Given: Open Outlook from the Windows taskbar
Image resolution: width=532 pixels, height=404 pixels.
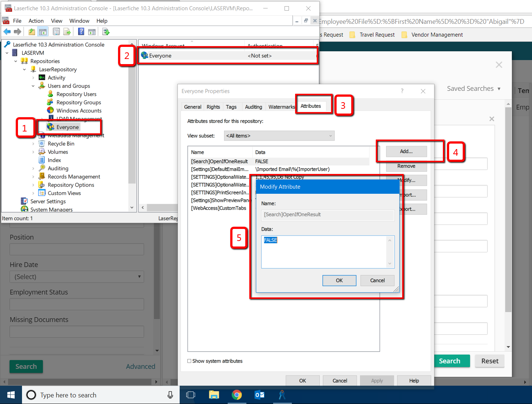Looking at the screenshot, I should point(259,395).
